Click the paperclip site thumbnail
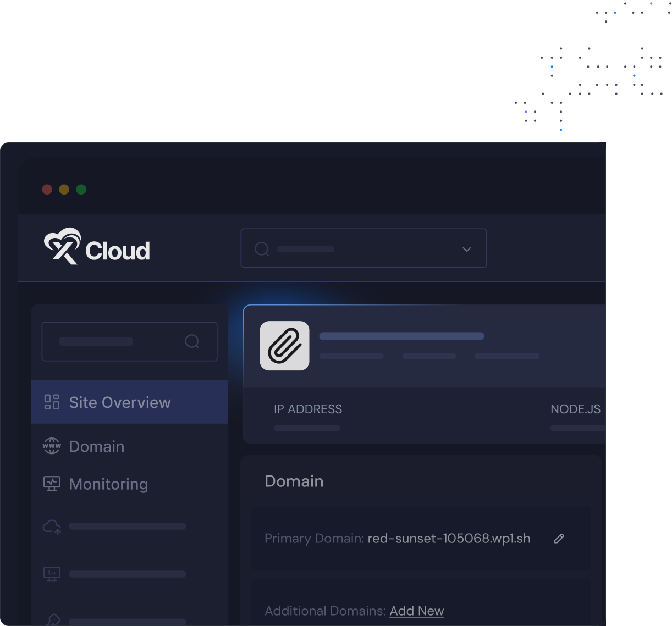The width and height of the screenshot is (672, 626). tap(284, 346)
